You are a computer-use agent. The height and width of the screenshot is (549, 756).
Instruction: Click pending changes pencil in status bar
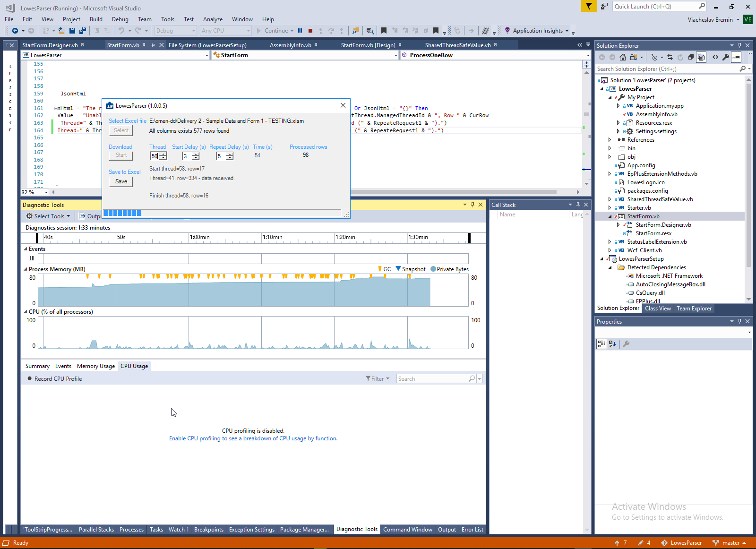(641, 543)
